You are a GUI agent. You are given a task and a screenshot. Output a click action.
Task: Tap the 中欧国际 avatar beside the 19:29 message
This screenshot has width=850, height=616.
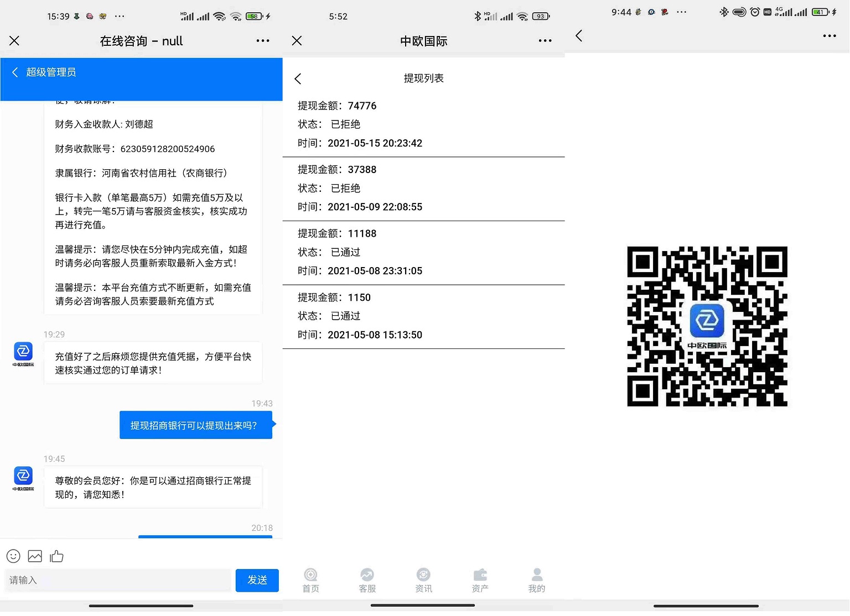(23, 354)
